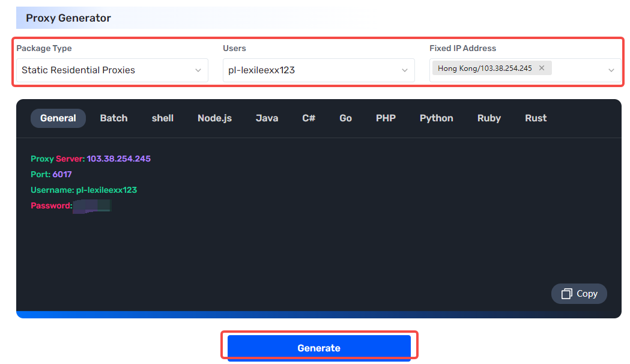The height and width of the screenshot is (364, 630).
Task: Click the port value 6017
Action: tap(62, 174)
